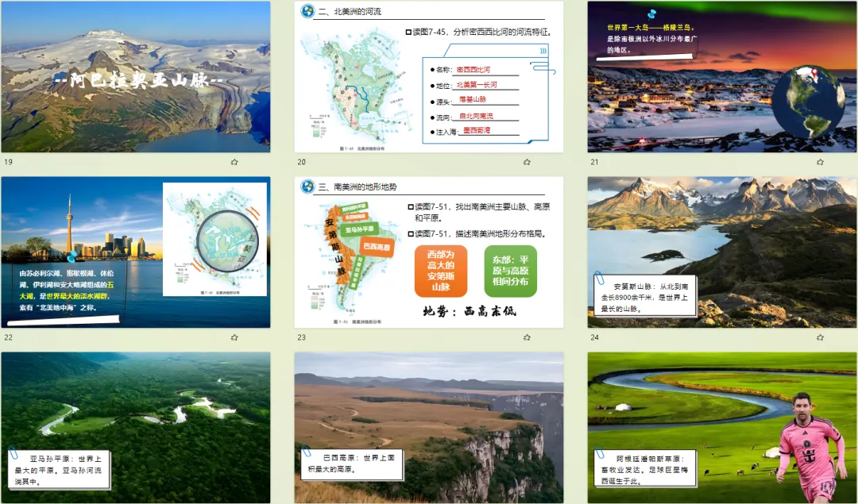Select slide 21 Greenland aurora thumbnail

(x=722, y=76)
